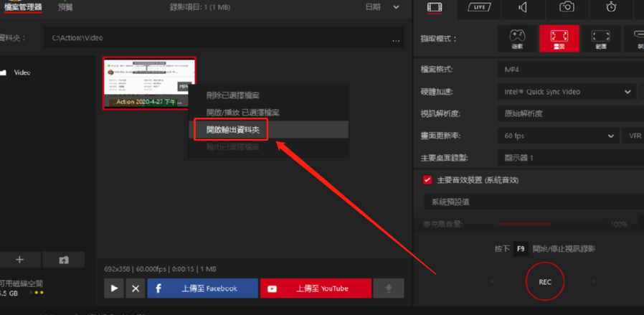Click 上傳至 YouTube button
The height and width of the screenshot is (315, 644).
pyautogui.click(x=316, y=288)
